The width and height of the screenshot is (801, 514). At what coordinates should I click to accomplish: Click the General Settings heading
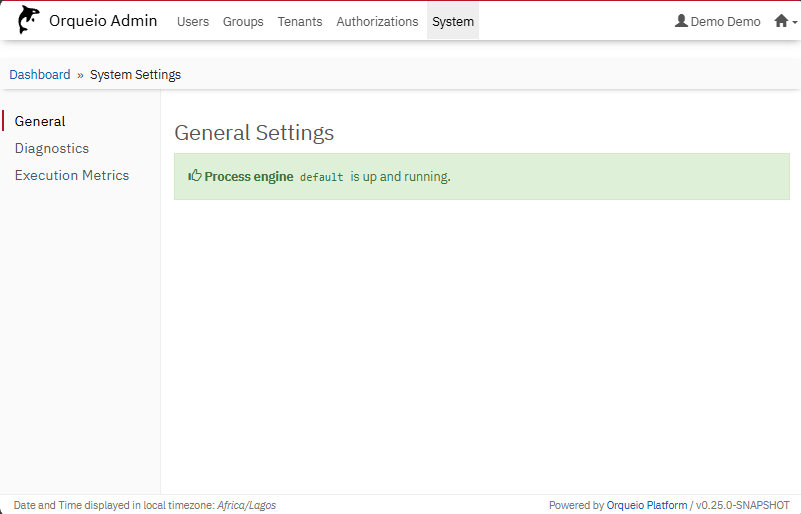coord(254,133)
